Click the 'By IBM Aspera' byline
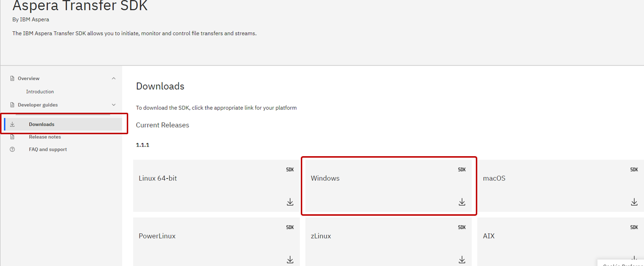 (31, 20)
